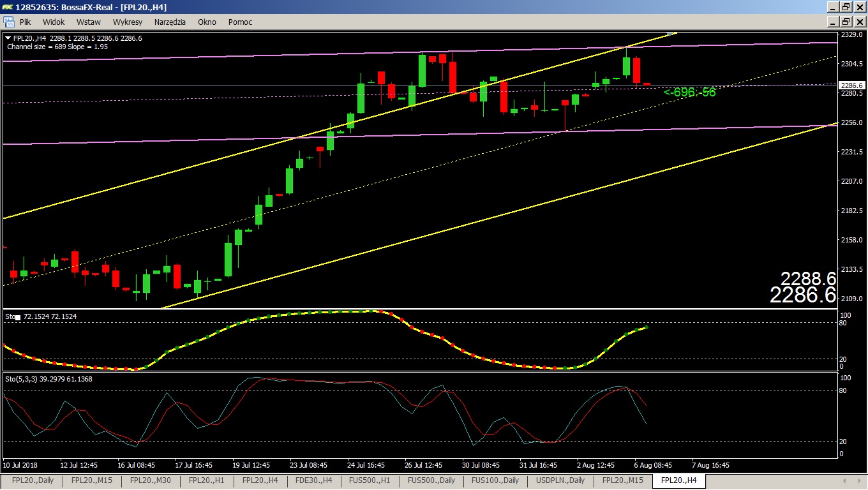Click the 2329.0 price axis label
The image size is (868, 490).
pos(852,34)
